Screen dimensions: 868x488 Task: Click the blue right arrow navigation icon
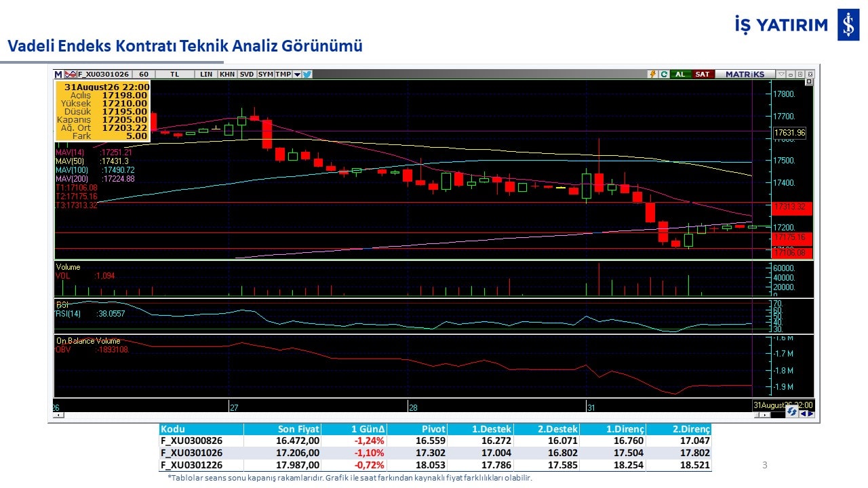[x=811, y=413]
